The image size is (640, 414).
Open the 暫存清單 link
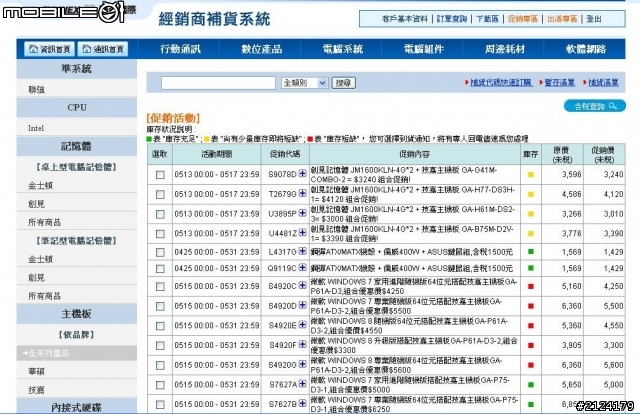pos(560,82)
